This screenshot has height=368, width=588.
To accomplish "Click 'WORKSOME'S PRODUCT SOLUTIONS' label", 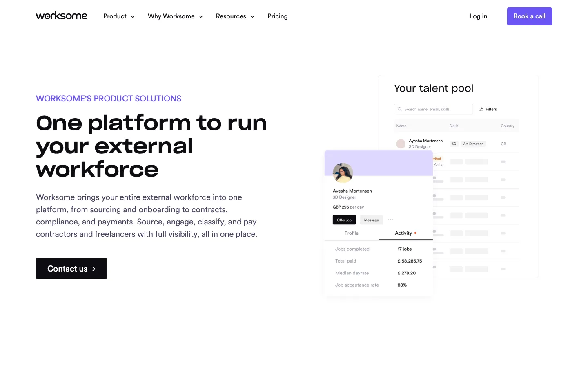I will pos(109,99).
